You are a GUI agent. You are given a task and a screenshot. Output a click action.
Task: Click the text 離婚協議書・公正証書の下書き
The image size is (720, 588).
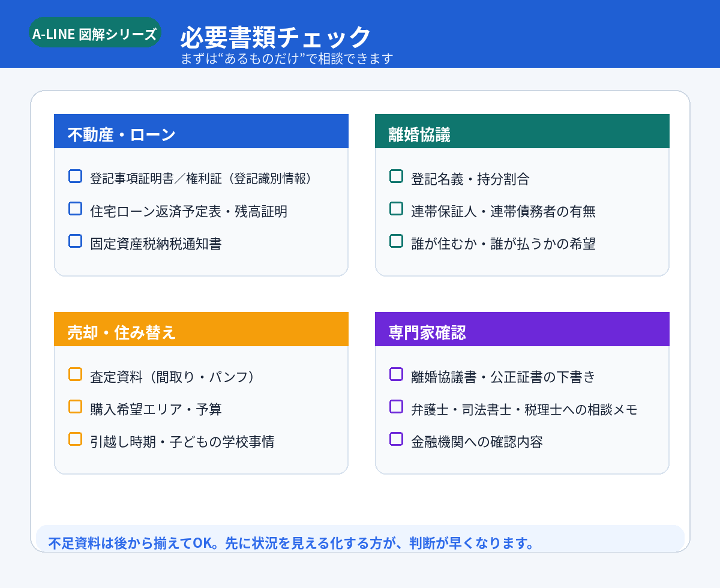click(503, 377)
